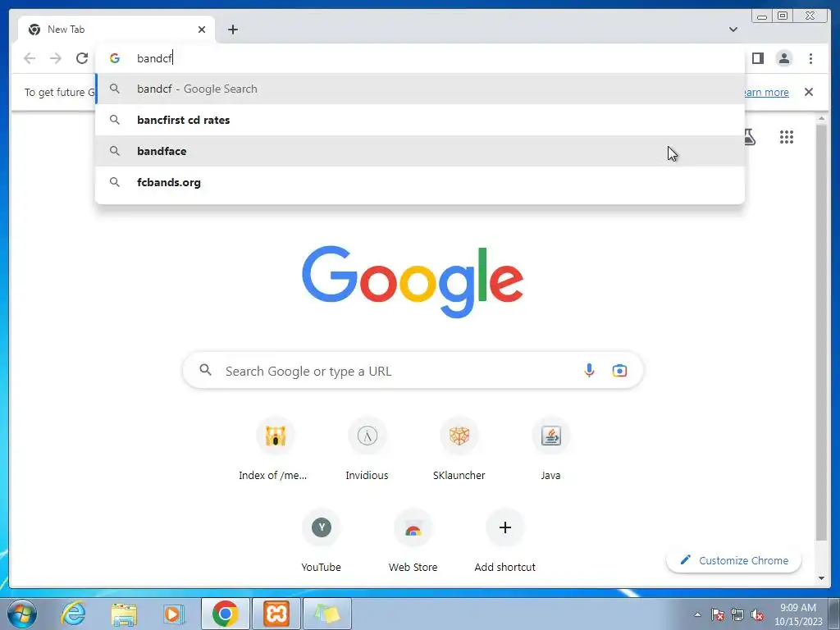Click the muted volume tray icon
Screen dimensions: 840x630
[x=757, y=614]
